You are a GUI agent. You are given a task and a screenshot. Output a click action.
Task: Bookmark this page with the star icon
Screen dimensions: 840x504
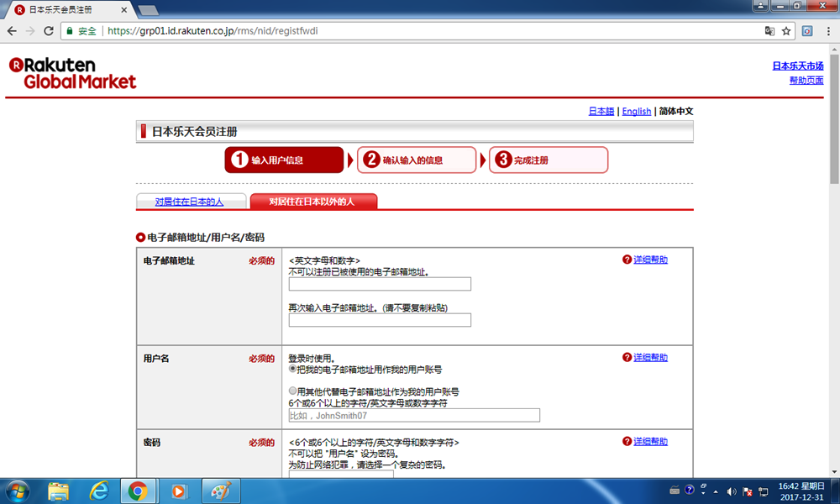(x=786, y=31)
